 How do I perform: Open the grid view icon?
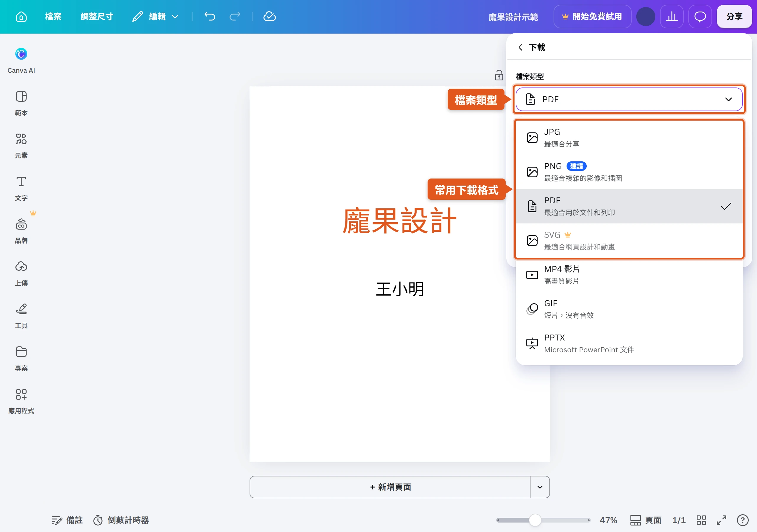(701, 520)
